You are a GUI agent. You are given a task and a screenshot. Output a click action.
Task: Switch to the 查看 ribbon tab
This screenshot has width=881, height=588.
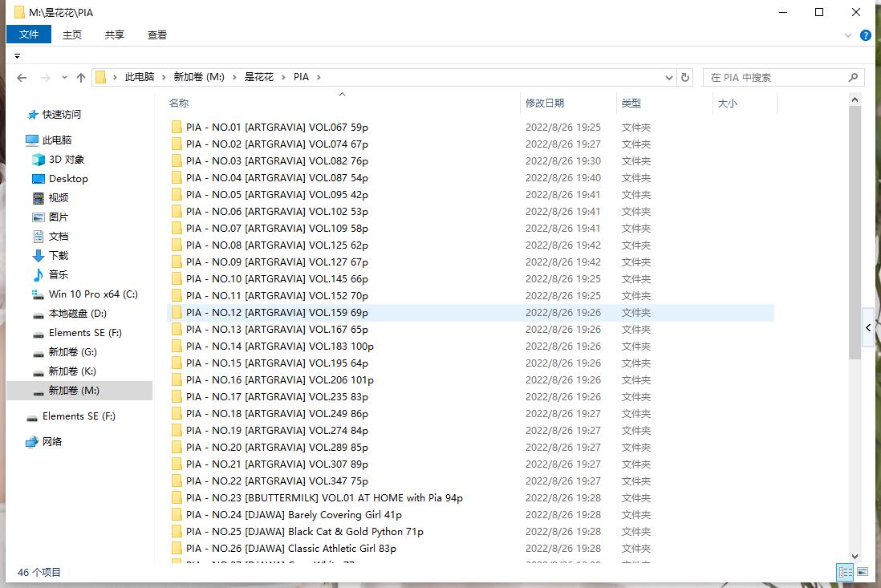click(x=157, y=34)
